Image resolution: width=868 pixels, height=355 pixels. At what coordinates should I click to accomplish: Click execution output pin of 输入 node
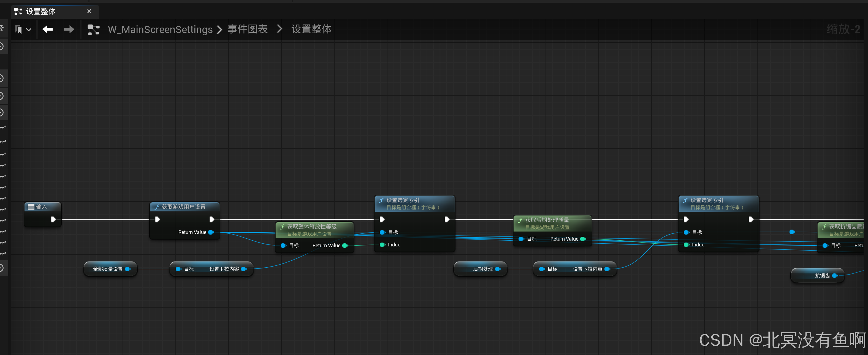click(53, 219)
